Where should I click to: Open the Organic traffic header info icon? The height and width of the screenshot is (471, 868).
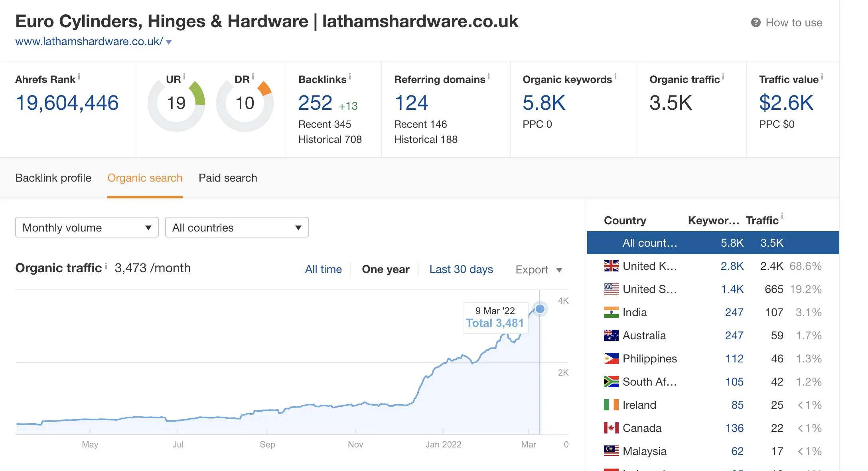(x=723, y=76)
